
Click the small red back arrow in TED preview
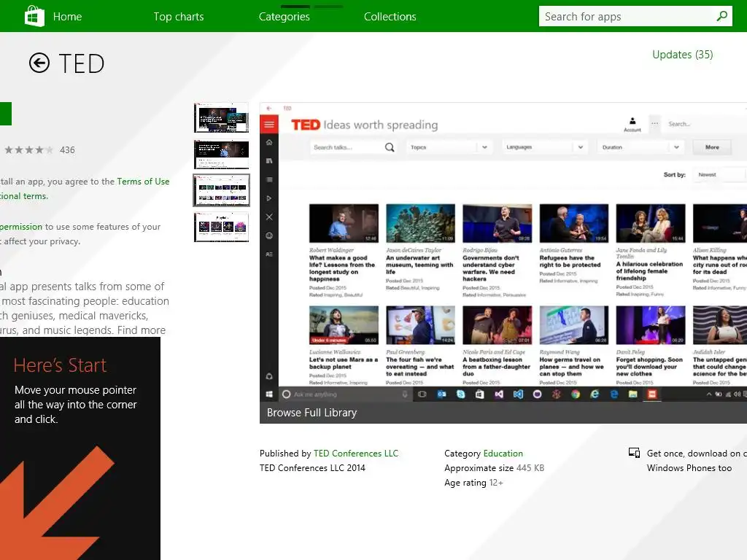pos(269,108)
